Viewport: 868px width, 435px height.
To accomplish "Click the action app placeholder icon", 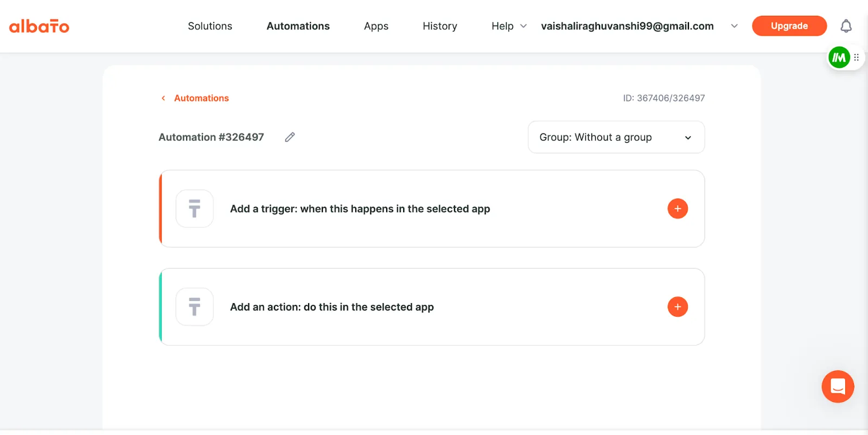I will [195, 307].
